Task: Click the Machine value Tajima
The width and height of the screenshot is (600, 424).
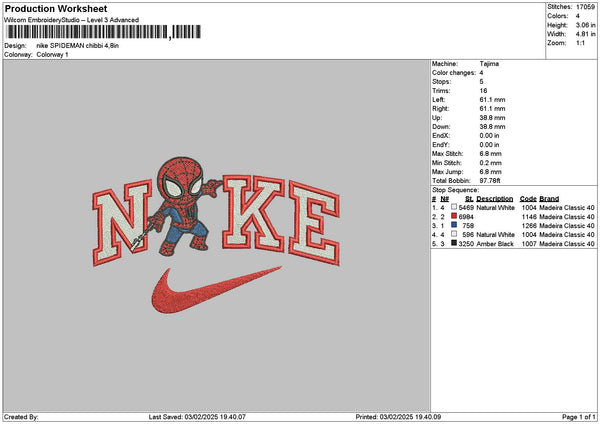Action: point(489,64)
